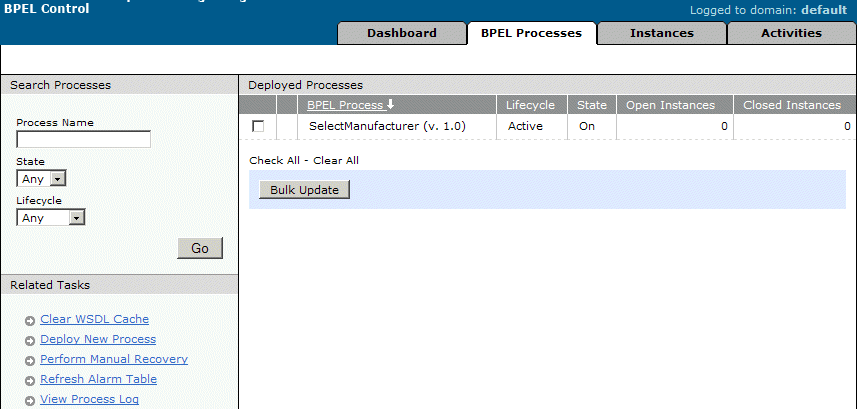Viewport: 857px width, 409px height.
Task: Click the Closed Instances column header
Action: (792, 105)
